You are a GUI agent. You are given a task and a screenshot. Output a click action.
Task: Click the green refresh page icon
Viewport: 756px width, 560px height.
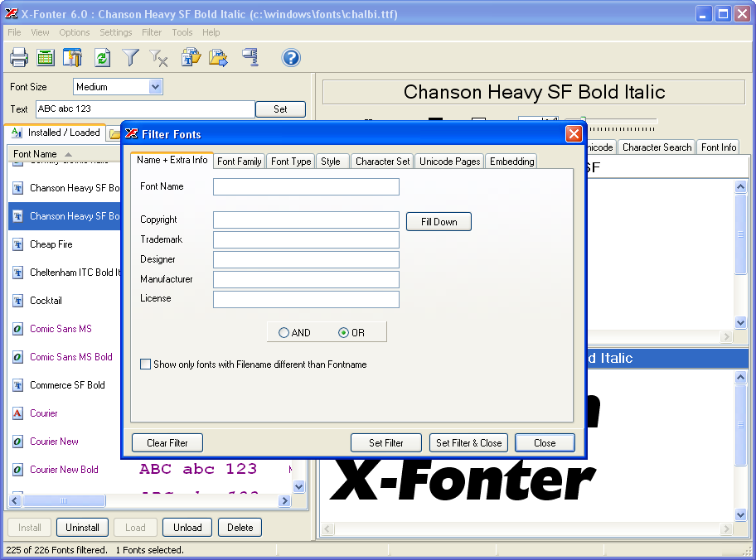[102, 57]
